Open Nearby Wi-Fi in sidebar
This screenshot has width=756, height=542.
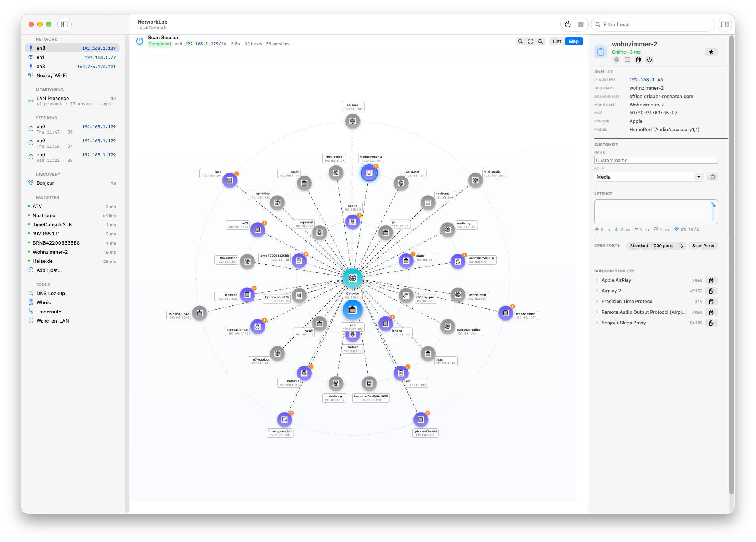tap(72, 76)
